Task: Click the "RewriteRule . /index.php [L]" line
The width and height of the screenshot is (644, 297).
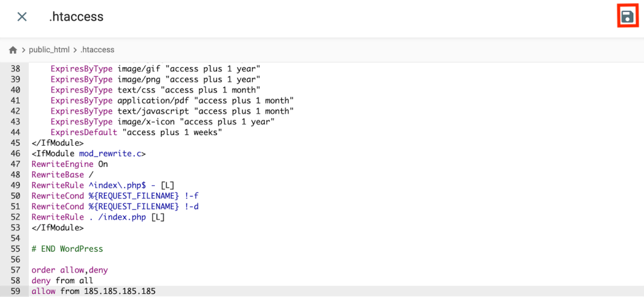Action: (98, 217)
